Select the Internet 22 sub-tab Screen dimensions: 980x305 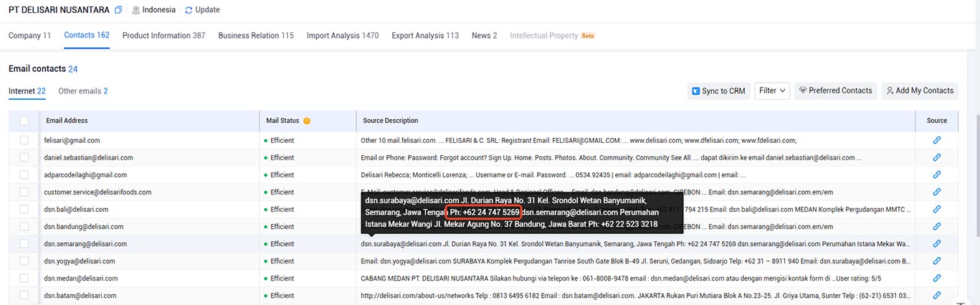(27, 91)
